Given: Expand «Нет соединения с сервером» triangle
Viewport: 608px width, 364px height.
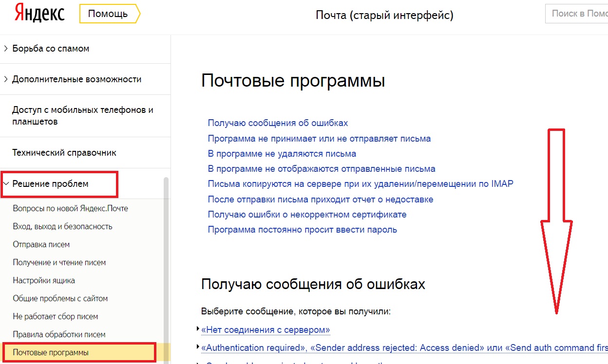Looking at the screenshot, I should point(197,329).
